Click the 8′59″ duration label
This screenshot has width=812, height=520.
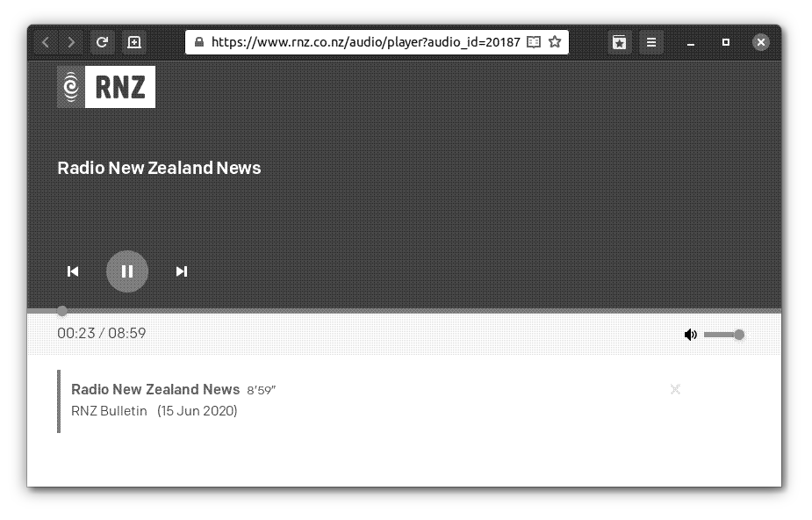[x=261, y=391]
